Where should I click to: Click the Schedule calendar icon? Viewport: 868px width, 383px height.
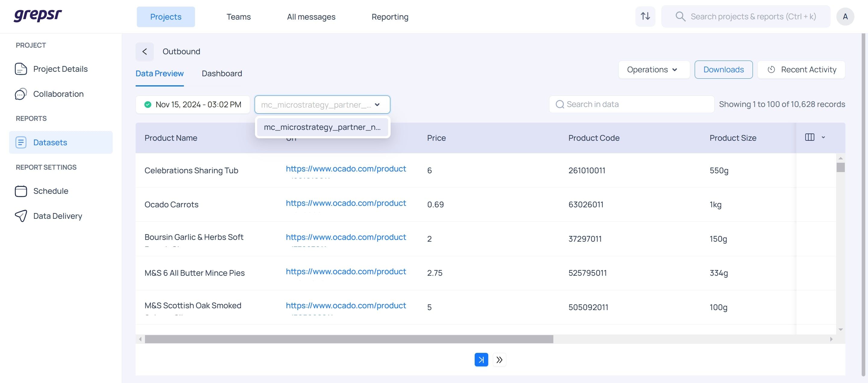pos(20,191)
